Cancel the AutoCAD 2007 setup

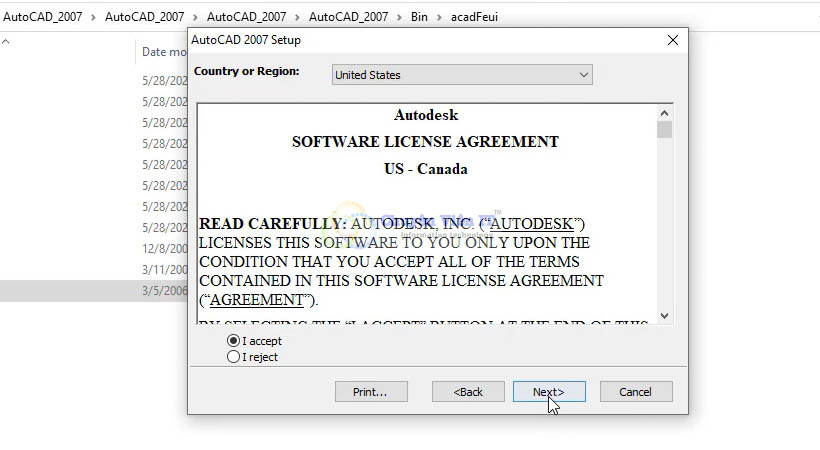pyautogui.click(x=635, y=392)
